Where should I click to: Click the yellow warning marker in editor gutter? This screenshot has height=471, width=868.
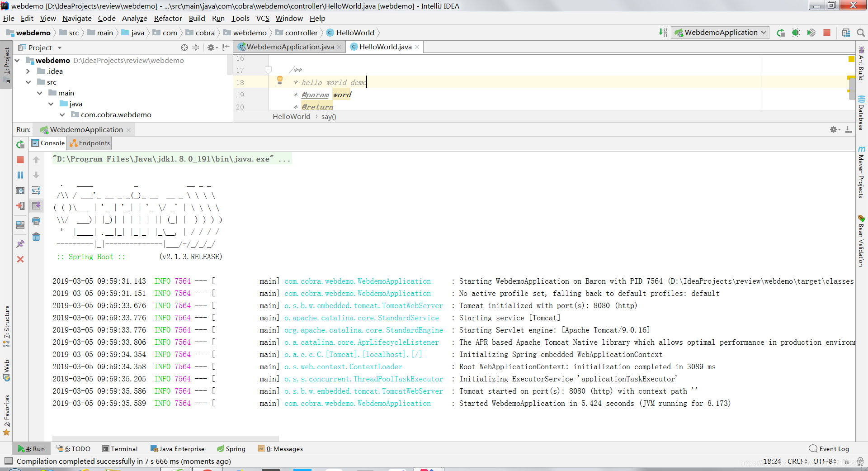coord(851,59)
